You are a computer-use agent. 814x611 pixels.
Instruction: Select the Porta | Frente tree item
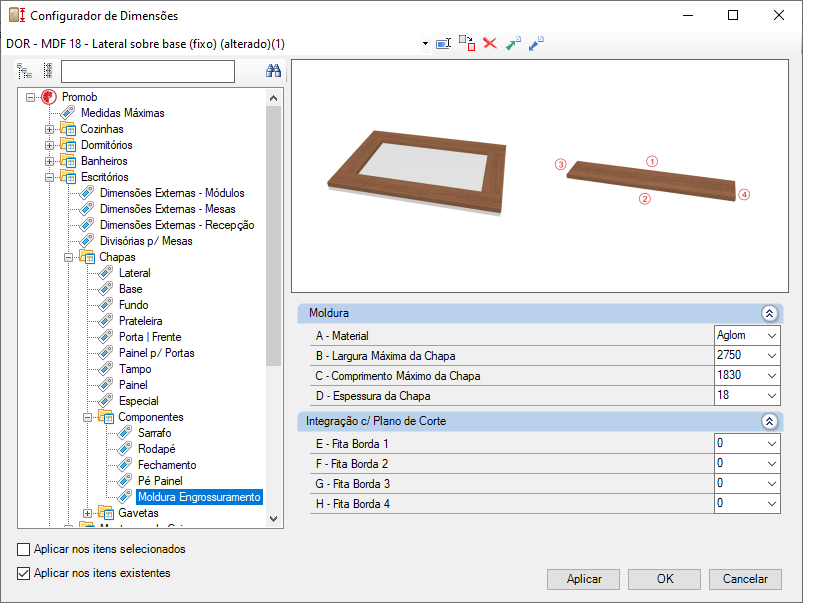point(150,337)
